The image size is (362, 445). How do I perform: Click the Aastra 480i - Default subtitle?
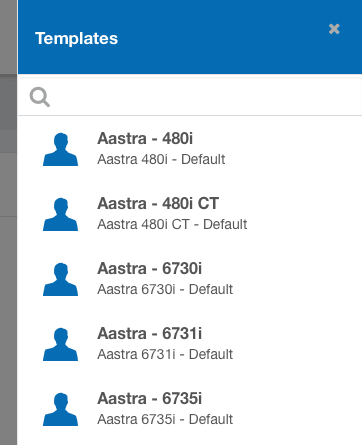click(161, 159)
